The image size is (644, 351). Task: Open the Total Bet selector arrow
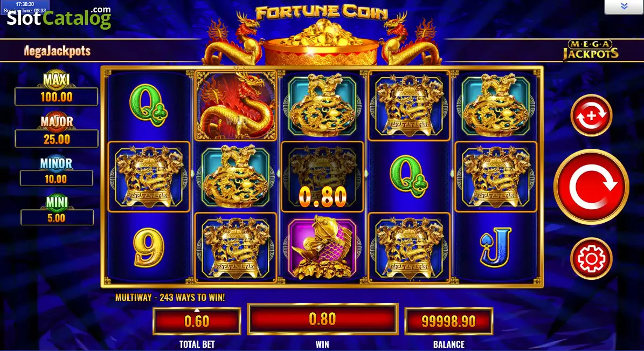pyautogui.click(x=197, y=309)
